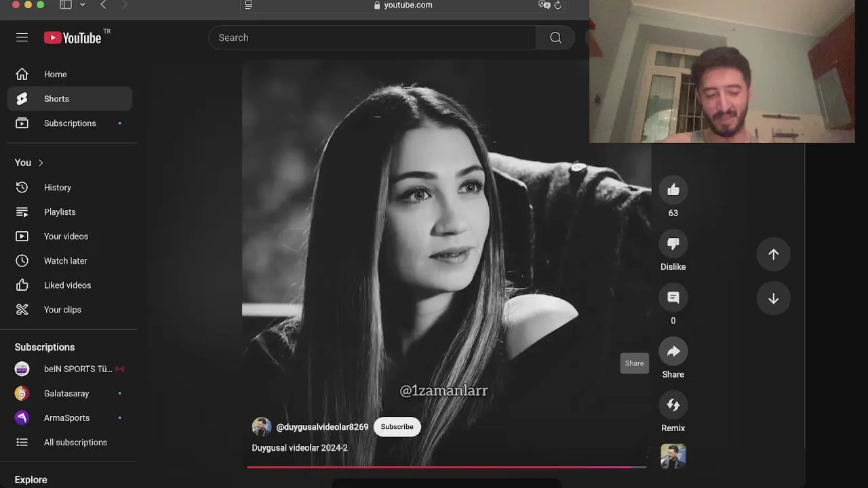Dislike the Short
868x488 pixels.
pos(673,244)
